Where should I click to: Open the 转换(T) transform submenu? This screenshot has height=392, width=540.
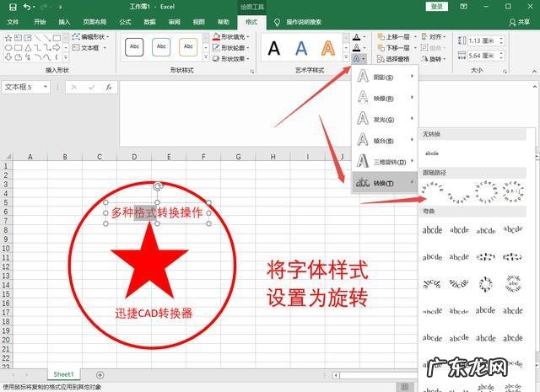pos(385,183)
